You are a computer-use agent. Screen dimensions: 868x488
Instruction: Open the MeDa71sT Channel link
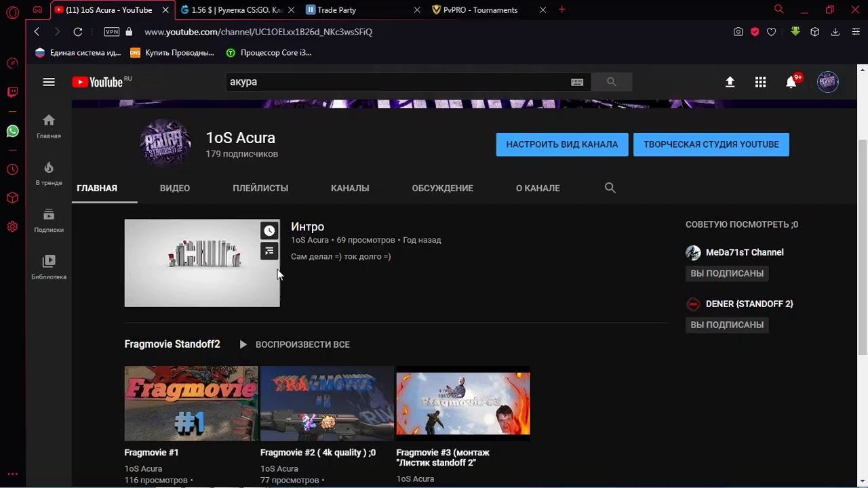[x=745, y=252]
